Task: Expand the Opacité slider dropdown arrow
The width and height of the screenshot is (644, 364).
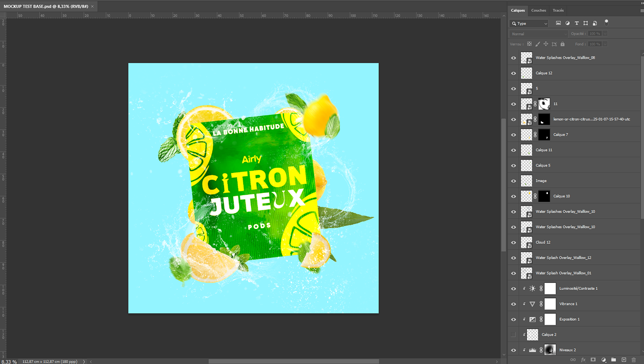Action: point(604,34)
